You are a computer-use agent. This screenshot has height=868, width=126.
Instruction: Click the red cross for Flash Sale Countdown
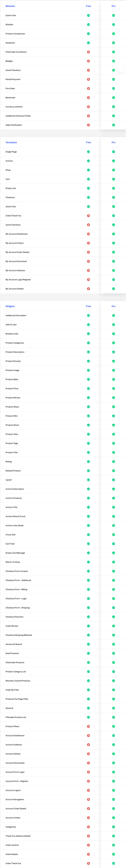88,52
